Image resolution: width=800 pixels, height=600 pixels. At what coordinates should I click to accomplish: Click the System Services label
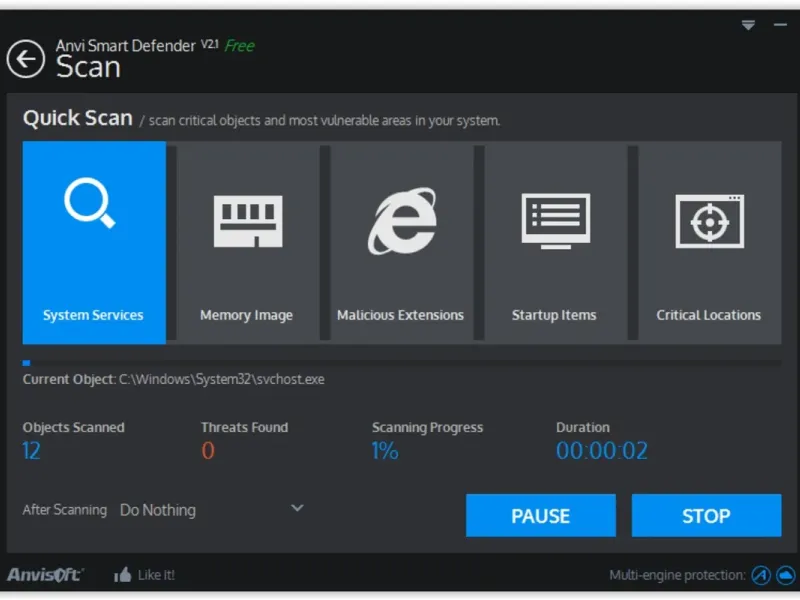(93, 315)
